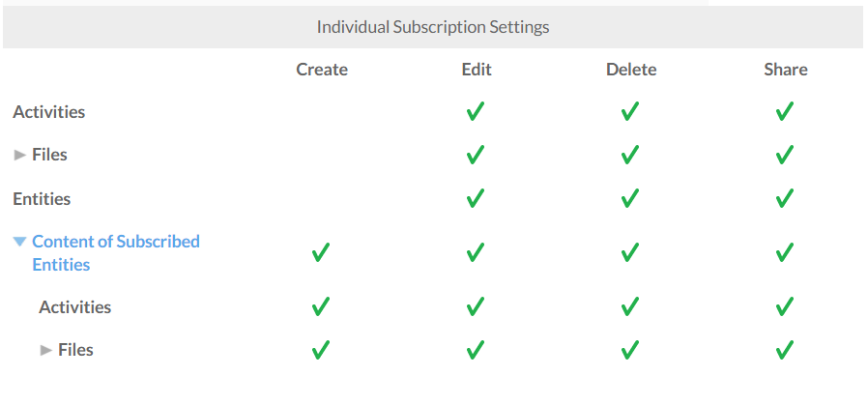The width and height of the screenshot is (868, 405).
Task: Toggle Share checkmark for top Activities row
Action: 784,112
